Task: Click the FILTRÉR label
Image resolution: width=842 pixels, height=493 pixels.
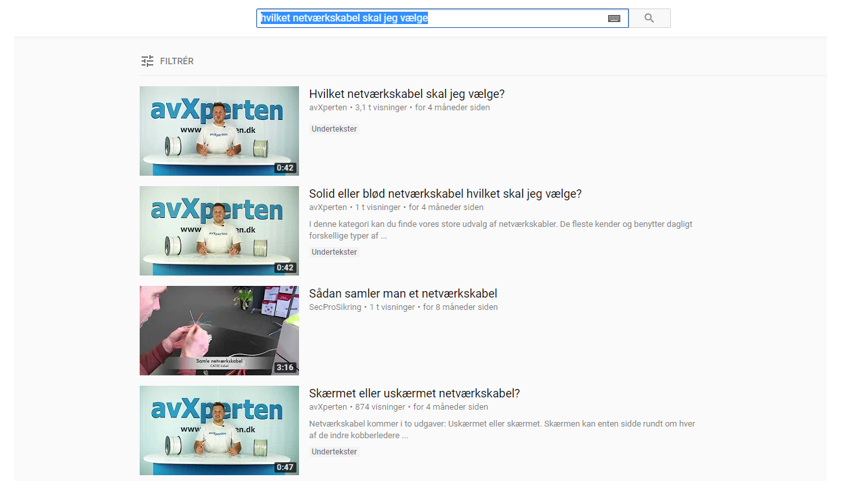Action: tap(177, 61)
